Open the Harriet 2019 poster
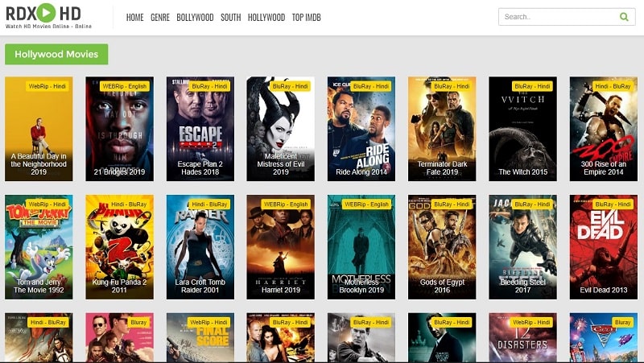 280,247
